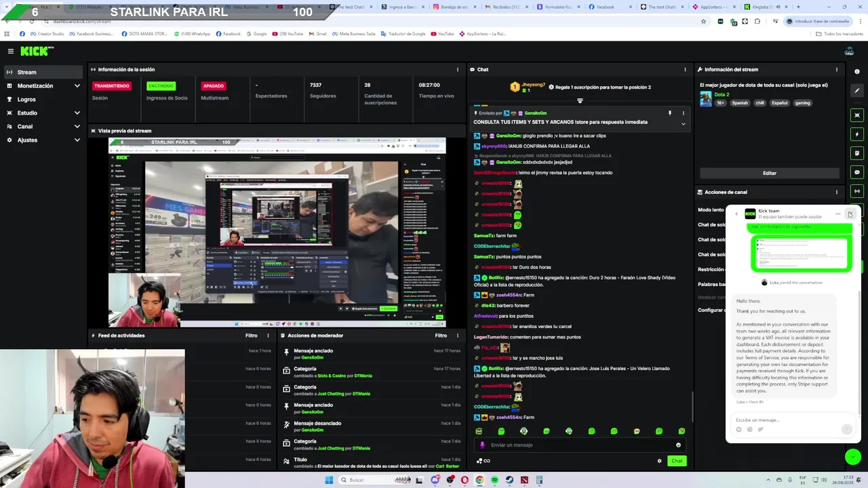This screenshot has height=488, width=868.
Task: Open Acciones de moderador three-dot menu
Action: (458, 335)
